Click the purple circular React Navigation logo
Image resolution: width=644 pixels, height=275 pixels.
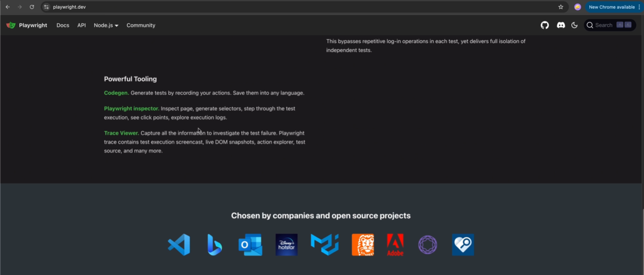pos(428,245)
